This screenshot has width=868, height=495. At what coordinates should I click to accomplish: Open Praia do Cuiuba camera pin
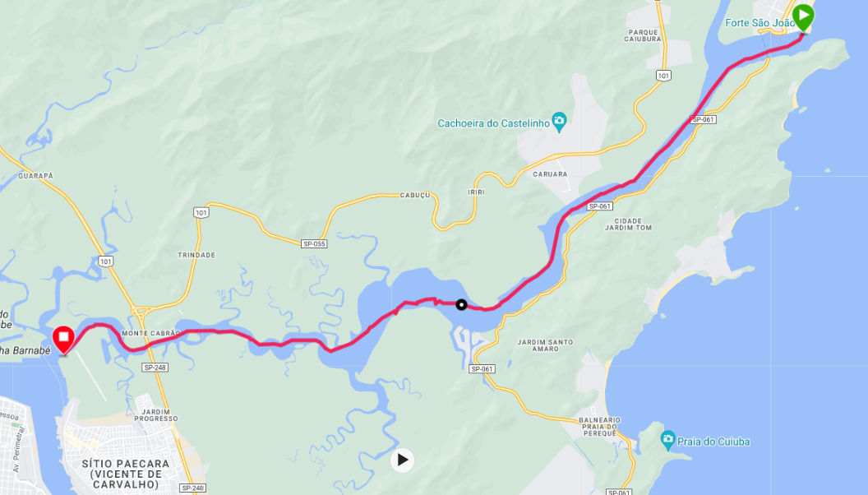[668, 441]
